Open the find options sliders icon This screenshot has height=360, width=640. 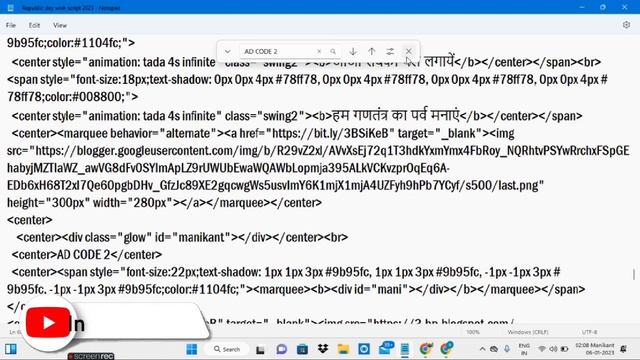click(390, 51)
